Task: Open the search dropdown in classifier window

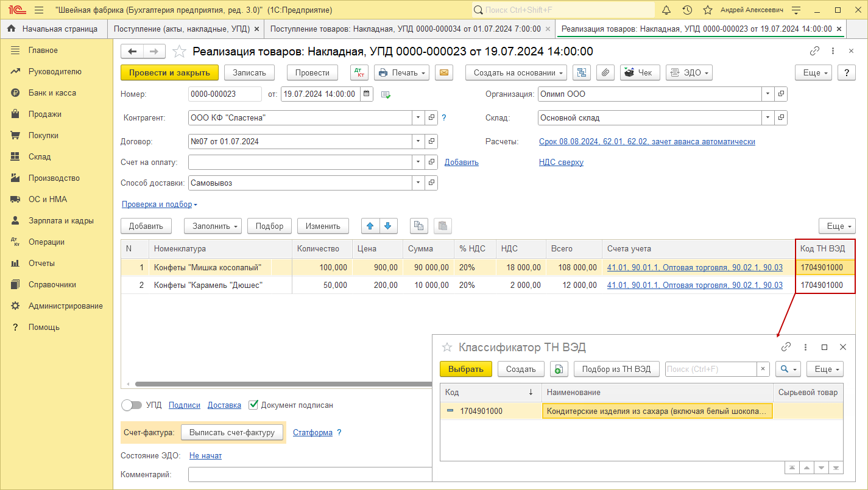Action: (788, 369)
